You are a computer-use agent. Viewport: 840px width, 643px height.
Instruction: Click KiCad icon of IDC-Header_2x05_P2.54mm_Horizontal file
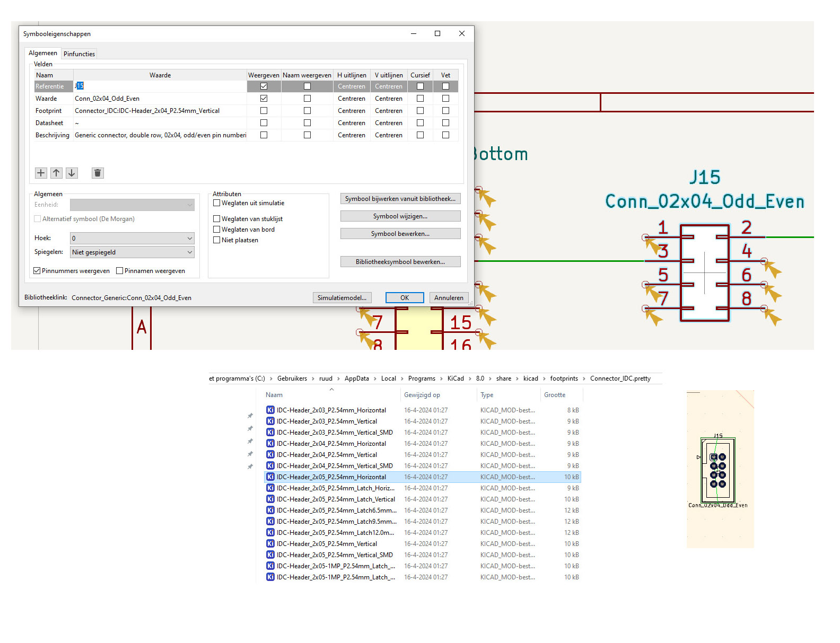pyautogui.click(x=270, y=477)
